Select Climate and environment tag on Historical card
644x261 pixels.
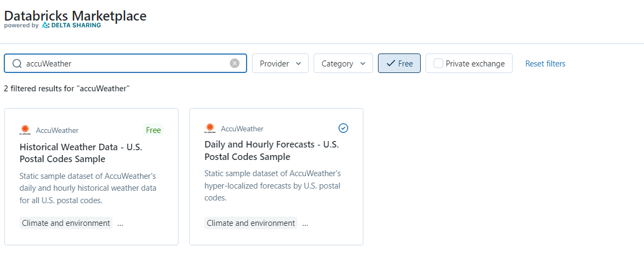(x=66, y=223)
